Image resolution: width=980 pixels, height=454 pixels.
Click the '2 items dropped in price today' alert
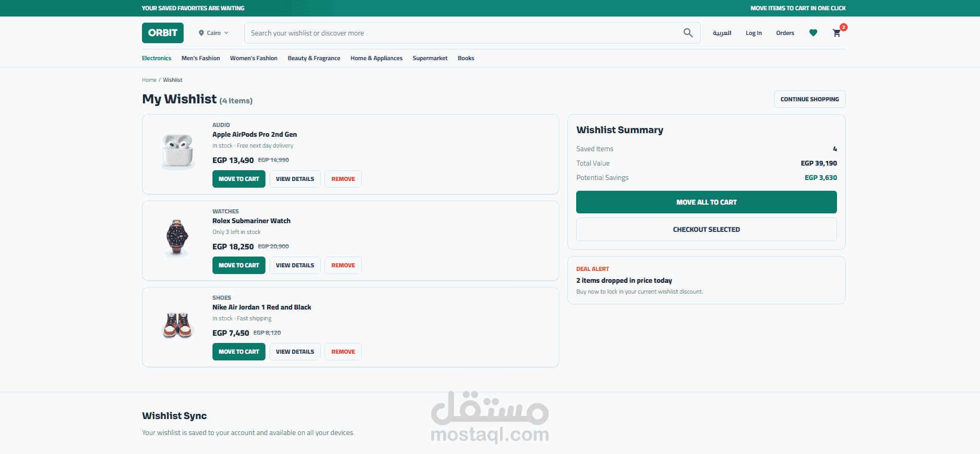click(x=624, y=280)
